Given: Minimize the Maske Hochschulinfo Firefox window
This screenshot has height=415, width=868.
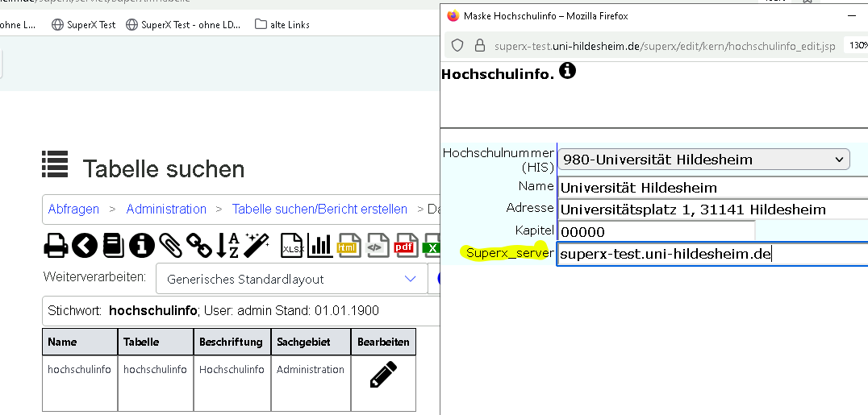Looking at the screenshot, I should (x=852, y=16).
